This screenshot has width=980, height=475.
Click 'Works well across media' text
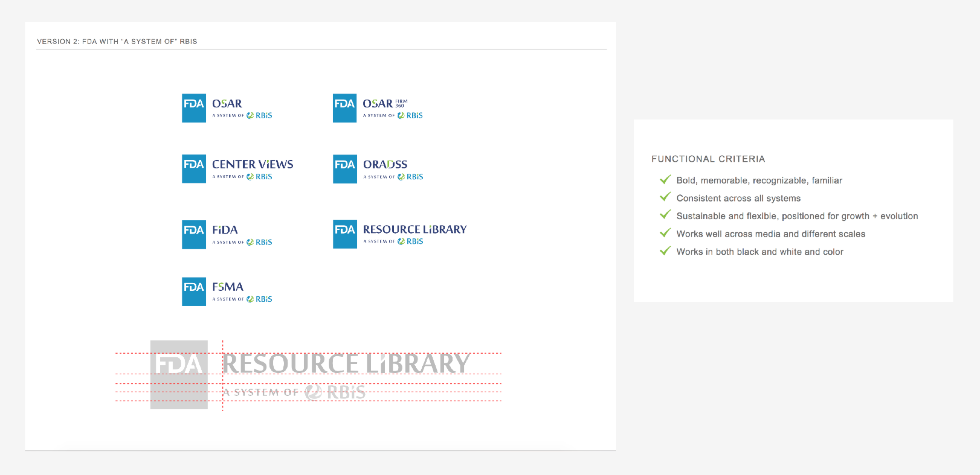pos(771,234)
